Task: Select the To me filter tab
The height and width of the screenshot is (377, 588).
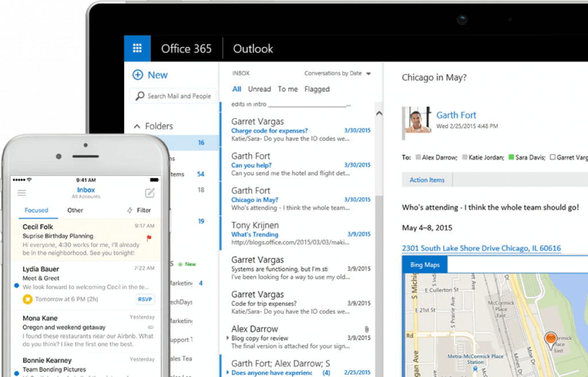Action: [288, 90]
